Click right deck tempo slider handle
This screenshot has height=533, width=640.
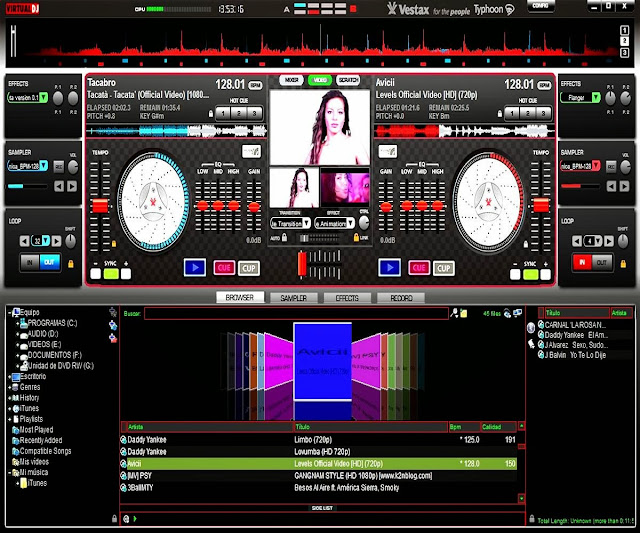click(x=541, y=205)
